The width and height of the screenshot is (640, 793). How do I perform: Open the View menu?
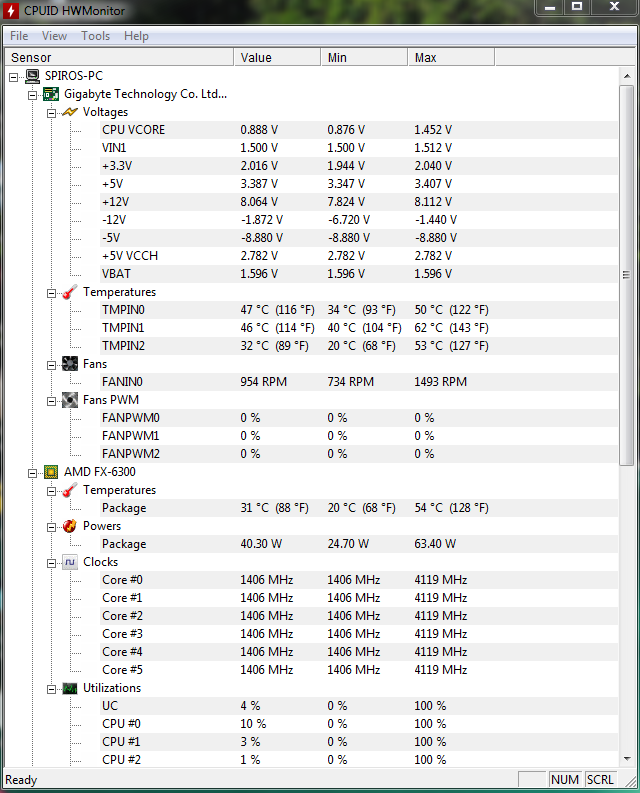tap(54, 36)
